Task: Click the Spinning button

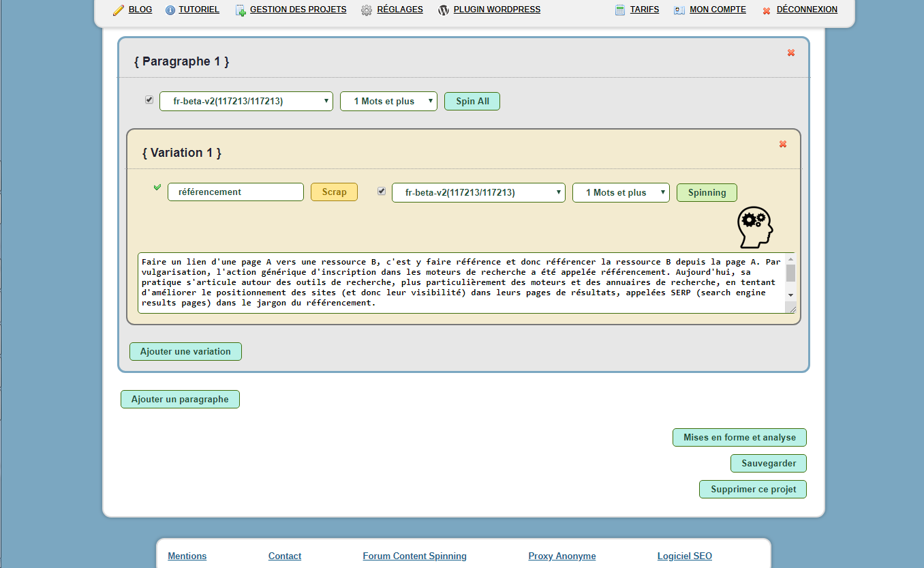Action: (707, 192)
